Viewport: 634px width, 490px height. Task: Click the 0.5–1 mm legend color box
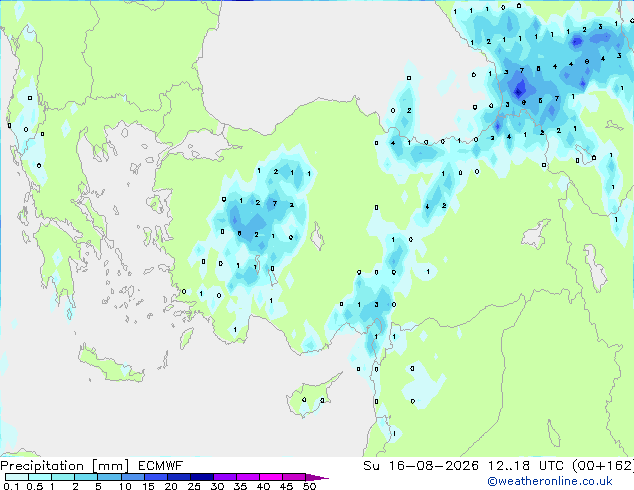click(40, 477)
